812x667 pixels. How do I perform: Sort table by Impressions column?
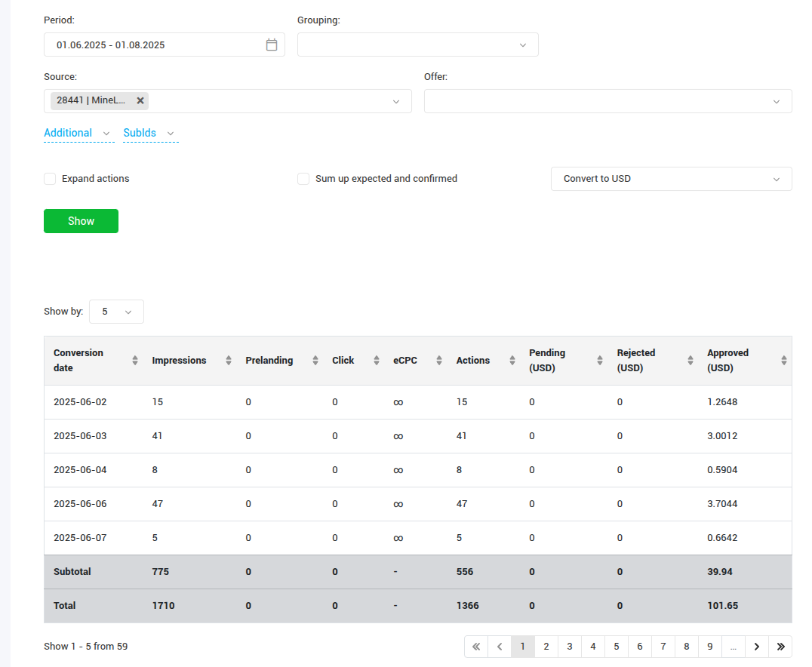[228, 361]
